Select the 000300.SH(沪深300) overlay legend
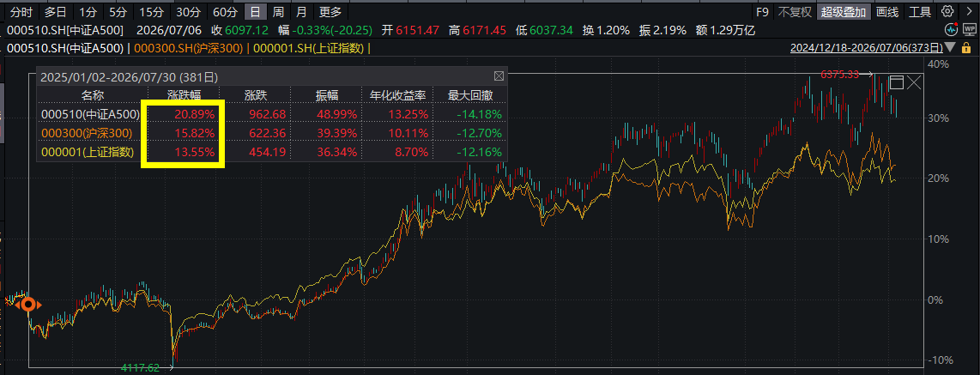The height and width of the screenshot is (375, 980). [188, 47]
